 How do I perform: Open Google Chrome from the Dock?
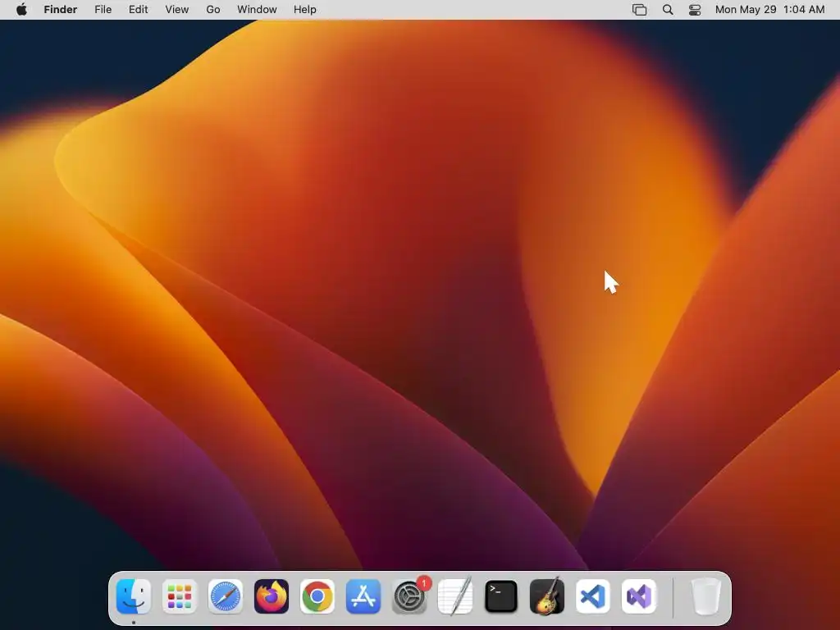click(317, 596)
